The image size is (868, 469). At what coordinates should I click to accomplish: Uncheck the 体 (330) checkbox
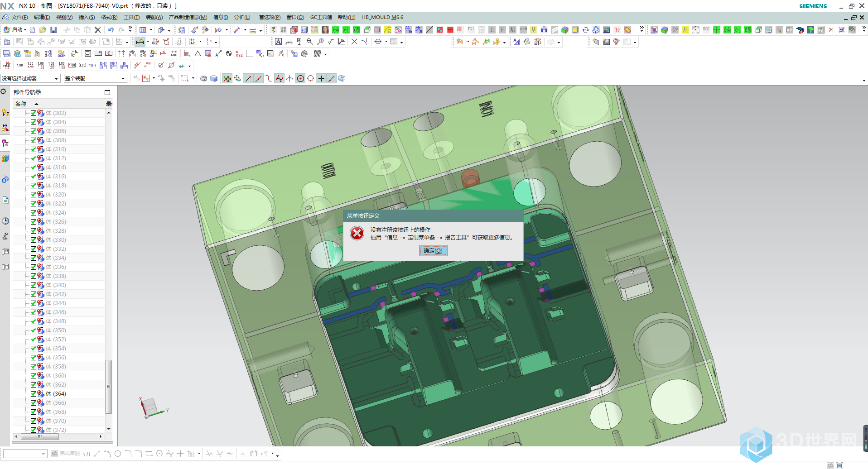[x=34, y=240]
